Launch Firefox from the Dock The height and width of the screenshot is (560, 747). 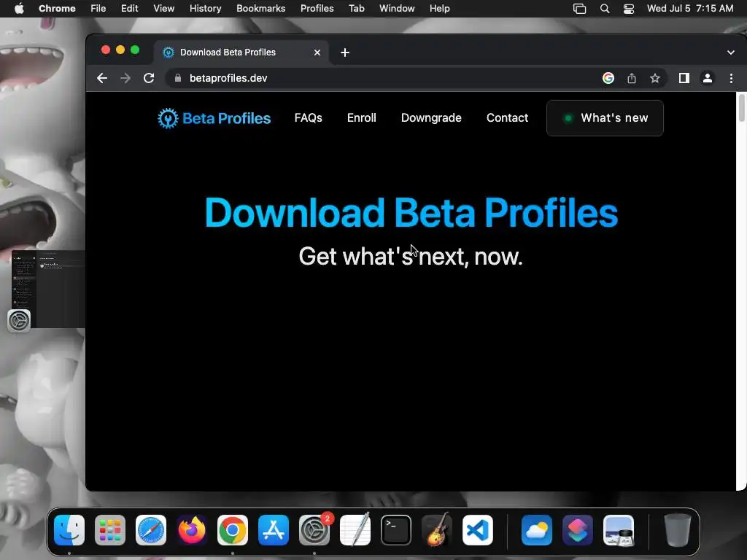(x=192, y=530)
